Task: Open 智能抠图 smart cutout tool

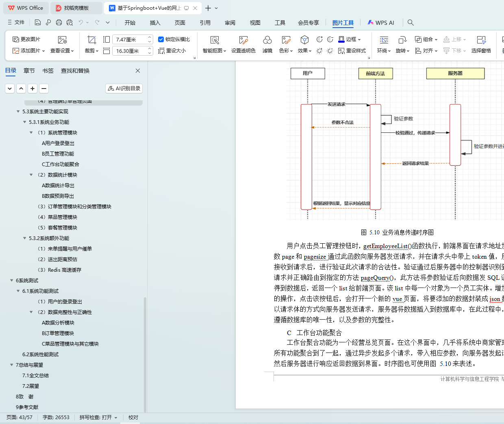Action: pos(214,45)
